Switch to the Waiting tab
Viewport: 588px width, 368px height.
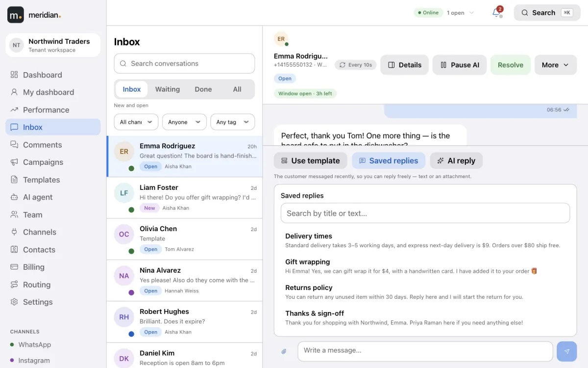coord(168,89)
